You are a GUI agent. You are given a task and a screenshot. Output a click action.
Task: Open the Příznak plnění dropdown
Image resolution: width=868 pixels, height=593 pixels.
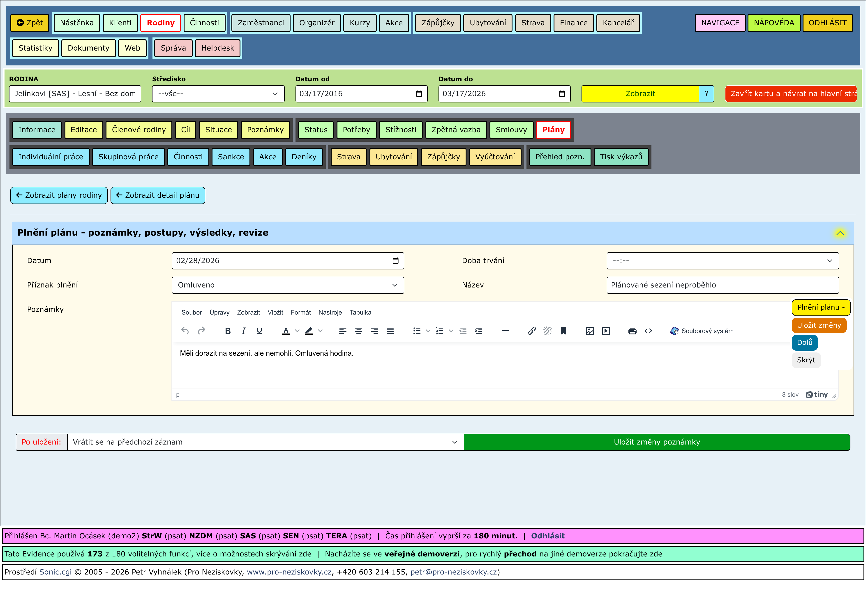[288, 285]
